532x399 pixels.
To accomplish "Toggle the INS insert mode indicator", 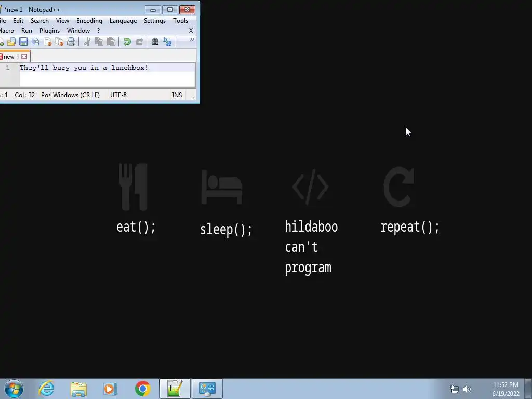I will [177, 95].
